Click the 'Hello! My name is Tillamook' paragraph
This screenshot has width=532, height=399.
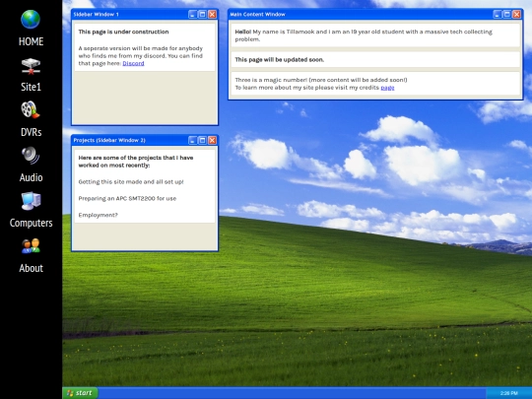tap(364, 35)
